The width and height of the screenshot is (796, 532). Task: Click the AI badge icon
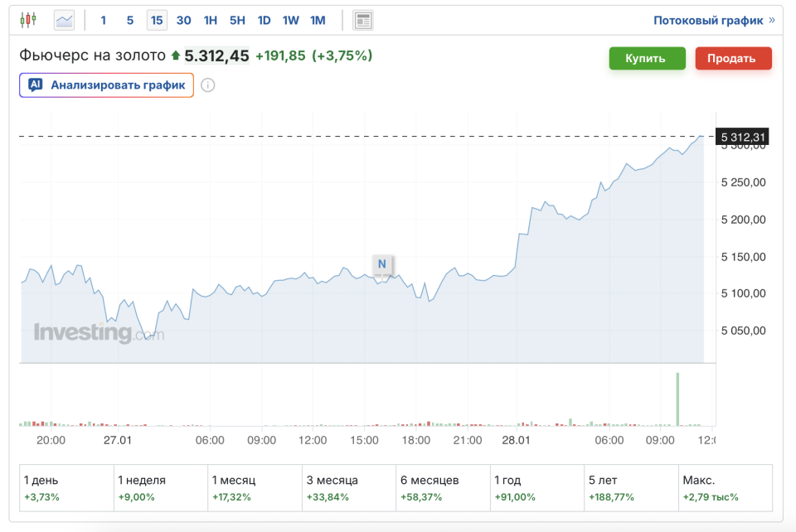coord(36,85)
